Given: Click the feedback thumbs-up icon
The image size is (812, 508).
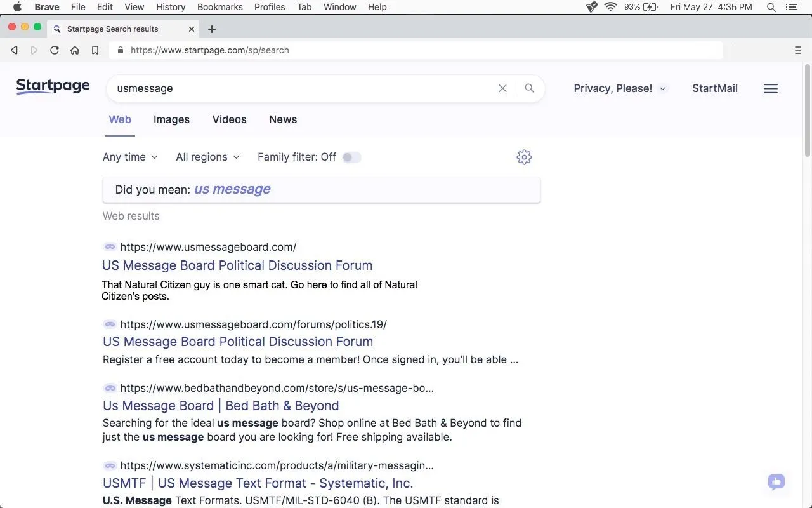Looking at the screenshot, I should [776, 482].
